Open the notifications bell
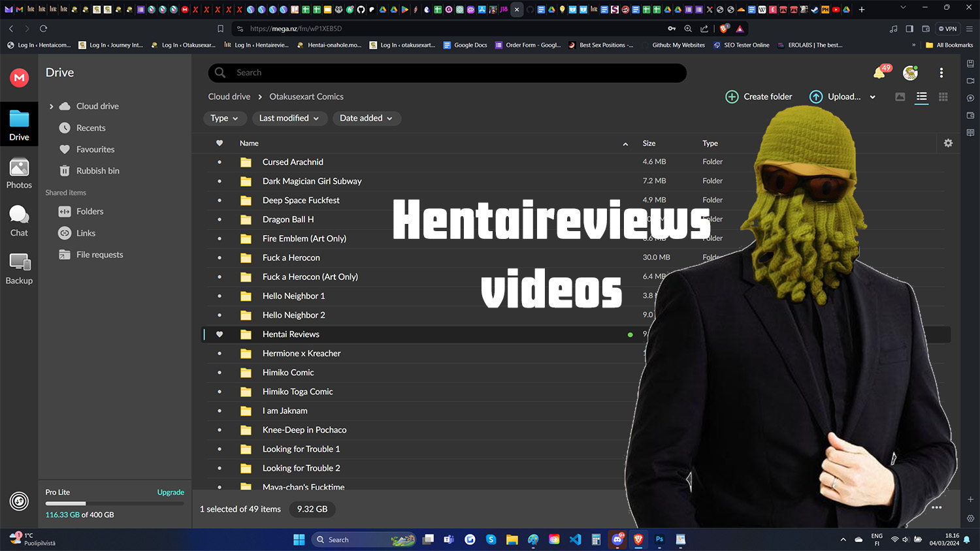980x551 pixels. click(x=879, y=73)
